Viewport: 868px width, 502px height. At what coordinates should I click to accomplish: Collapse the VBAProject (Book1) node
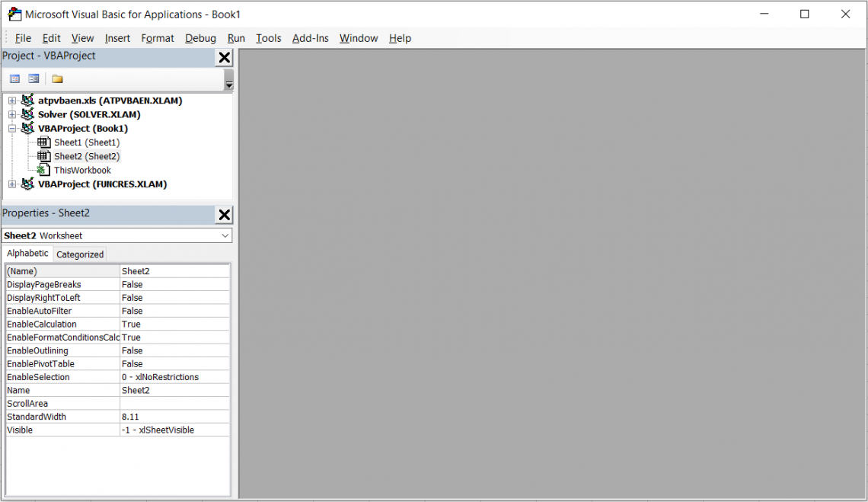[x=12, y=129]
